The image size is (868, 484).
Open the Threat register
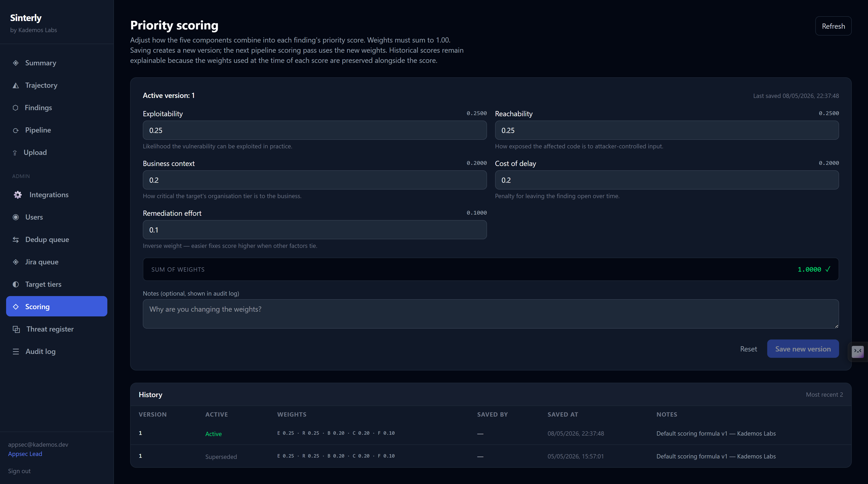tap(56, 329)
